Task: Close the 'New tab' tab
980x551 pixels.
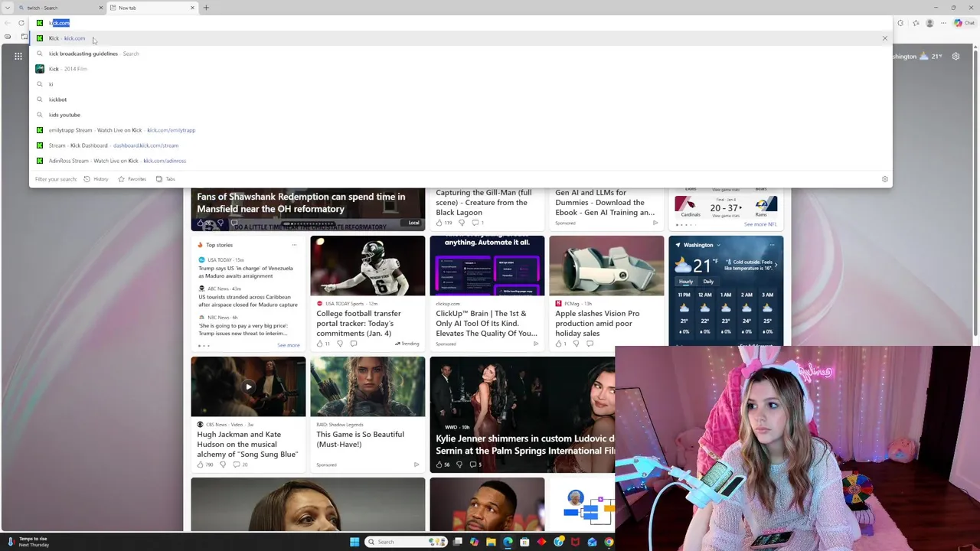Action: coord(192,8)
